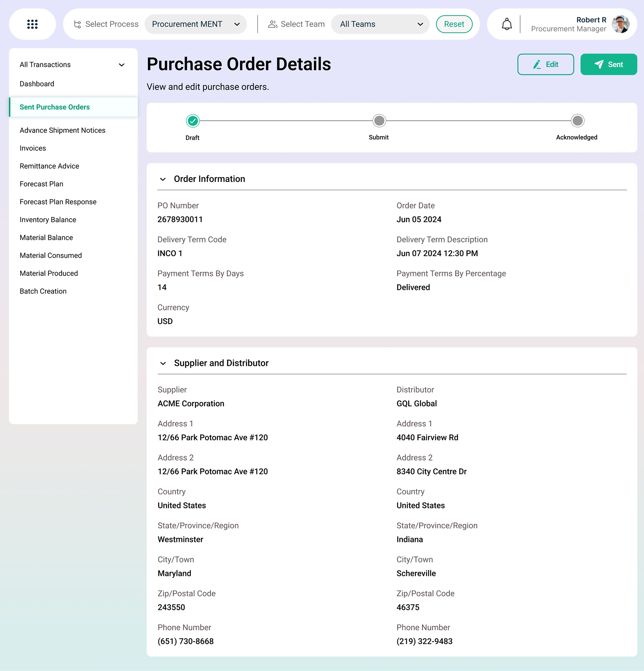This screenshot has width=644, height=671.
Task: Click the Acknowledged step circle
Action: pos(577,121)
